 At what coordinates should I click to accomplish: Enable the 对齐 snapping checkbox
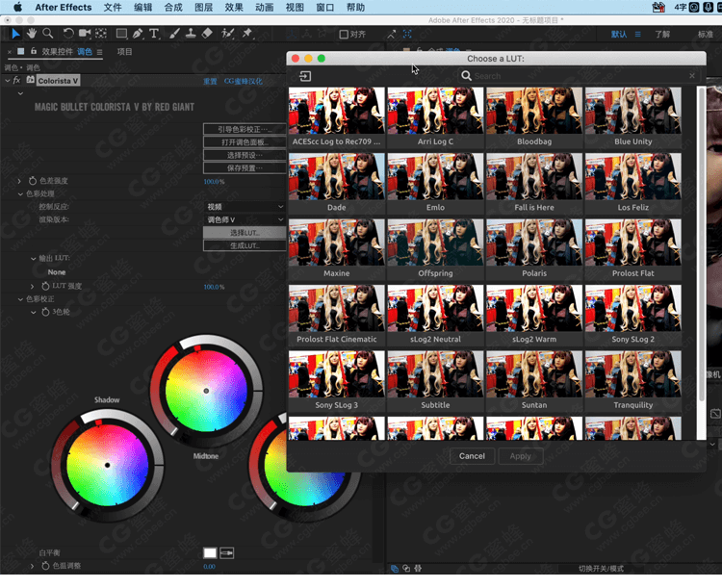pos(344,34)
